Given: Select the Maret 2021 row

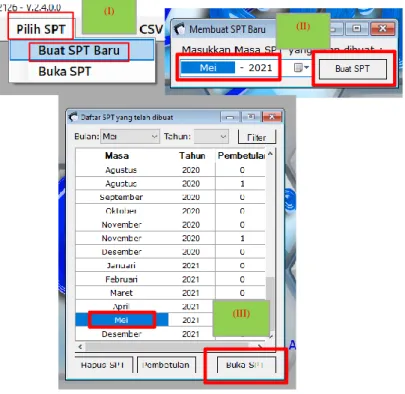Looking at the screenshot, I should pyautogui.click(x=170, y=293).
